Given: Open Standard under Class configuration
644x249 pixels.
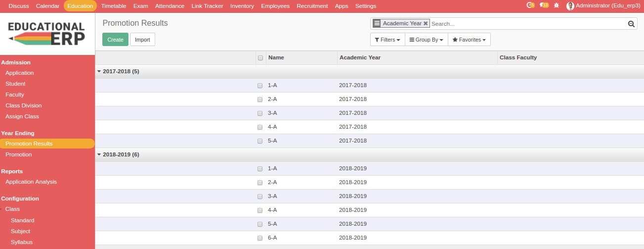Looking at the screenshot, I should click(x=23, y=220).
